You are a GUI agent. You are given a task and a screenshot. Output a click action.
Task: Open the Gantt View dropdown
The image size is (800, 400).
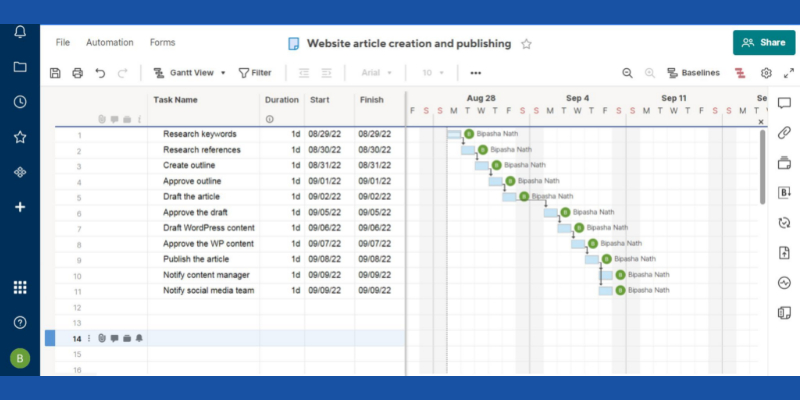click(189, 73)
